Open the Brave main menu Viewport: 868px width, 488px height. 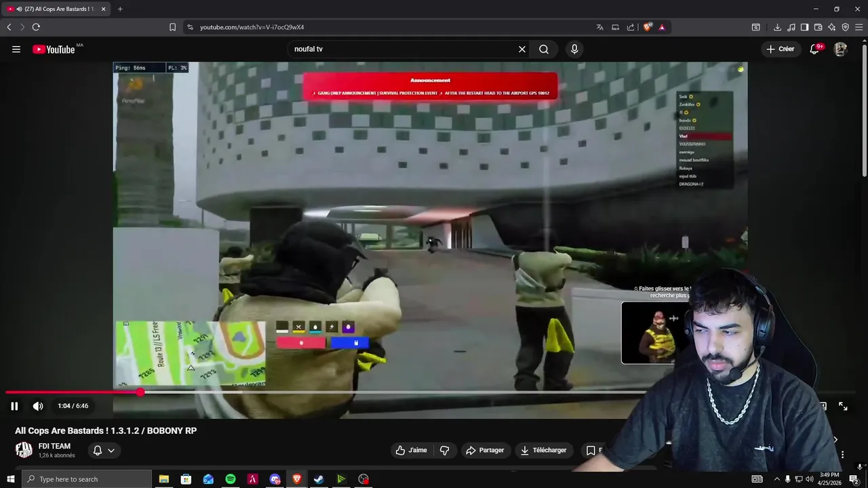point(859,27)
